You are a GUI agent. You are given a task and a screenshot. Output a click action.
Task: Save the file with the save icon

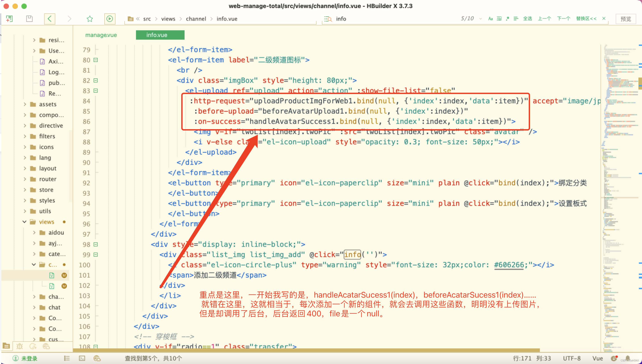pyautogui.click(x=29, y=18)
